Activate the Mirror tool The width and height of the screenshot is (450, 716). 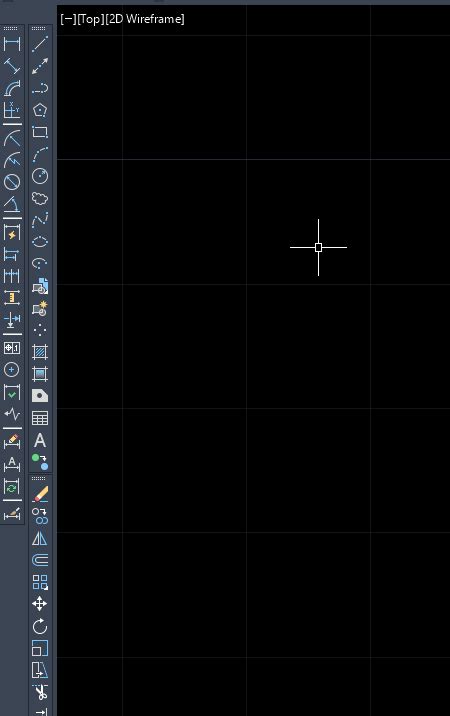pyautogui.click(x=40, y=538)
